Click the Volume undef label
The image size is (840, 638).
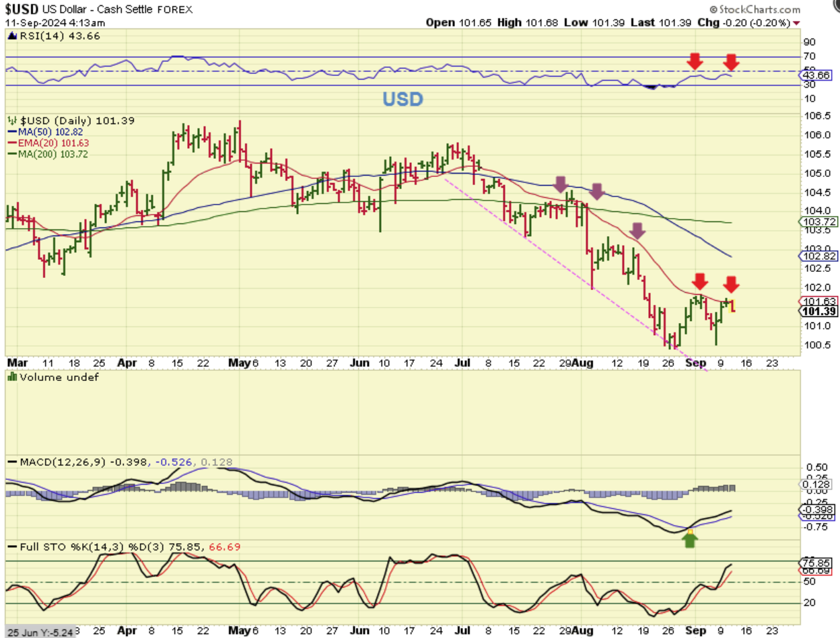coord(59,378)
